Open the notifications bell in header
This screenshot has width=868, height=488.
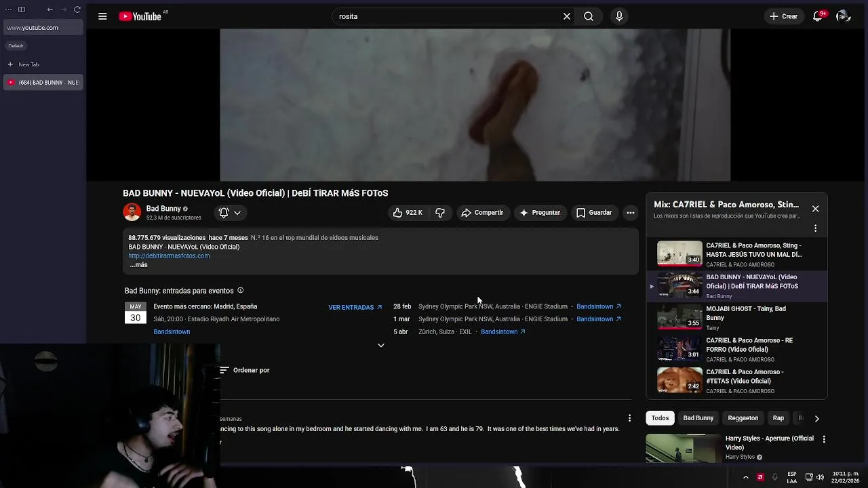pos(818,16)
